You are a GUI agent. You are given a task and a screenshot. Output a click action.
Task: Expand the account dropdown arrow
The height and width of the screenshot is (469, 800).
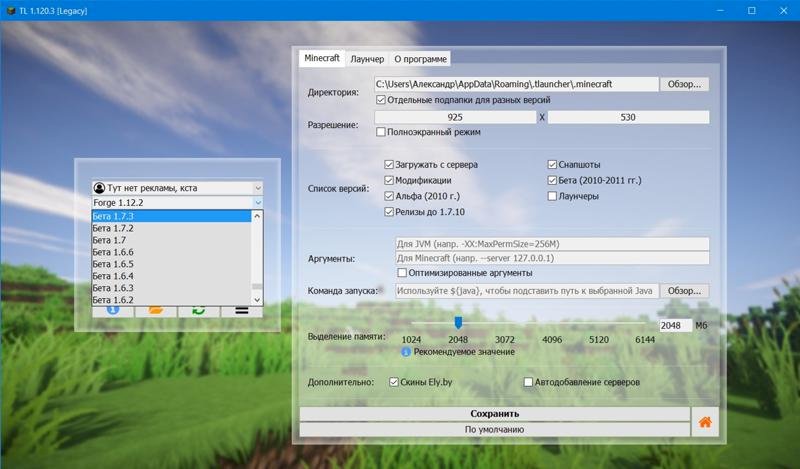[258, 188]
